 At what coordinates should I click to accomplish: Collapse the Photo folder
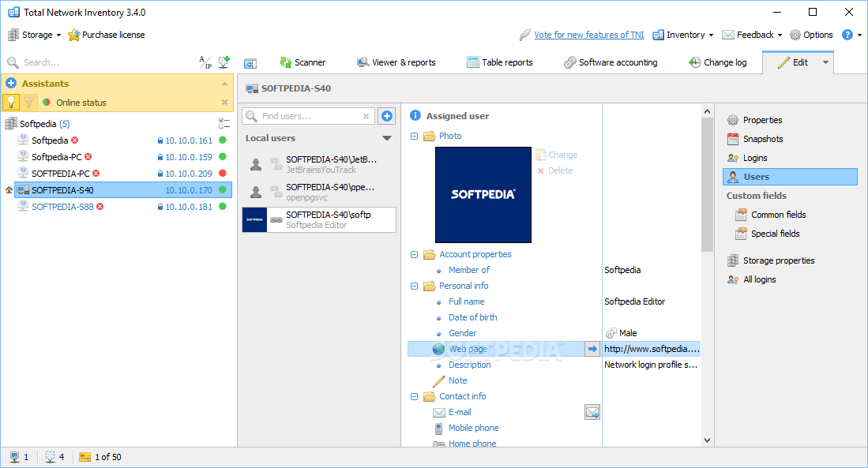point(414,136)
